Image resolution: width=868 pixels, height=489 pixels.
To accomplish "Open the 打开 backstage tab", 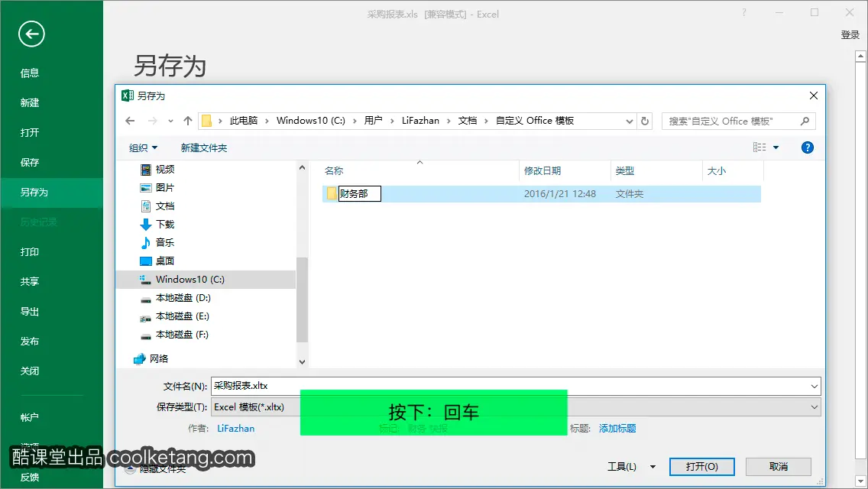I will coord(30,133).
